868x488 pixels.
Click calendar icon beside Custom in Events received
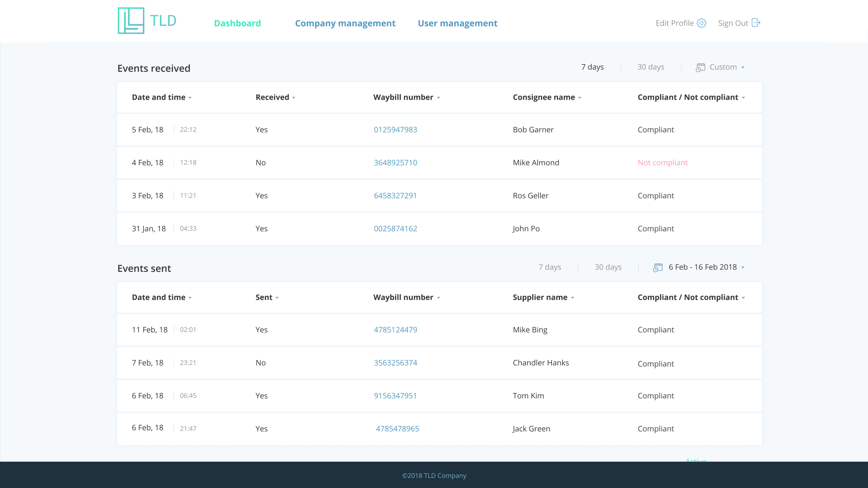[x=700, y=67]
